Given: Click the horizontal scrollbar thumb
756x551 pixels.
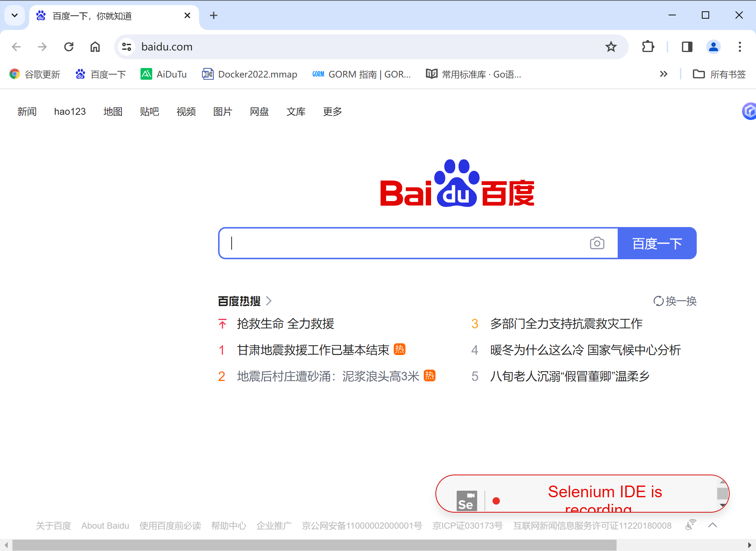Looking at the screenshot, I should pyautogui.click(x=315, y=545).
